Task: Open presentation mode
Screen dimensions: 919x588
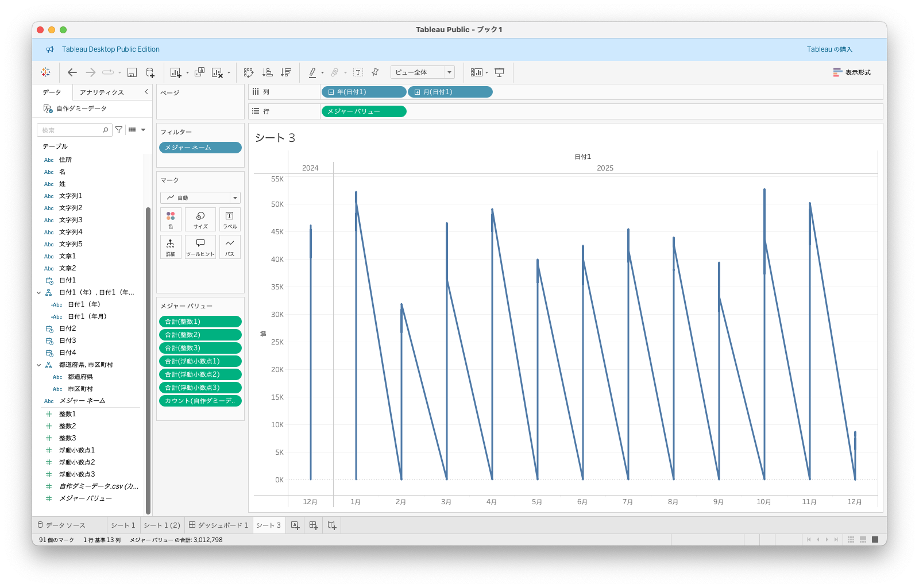Action: [x=500, y=72]
